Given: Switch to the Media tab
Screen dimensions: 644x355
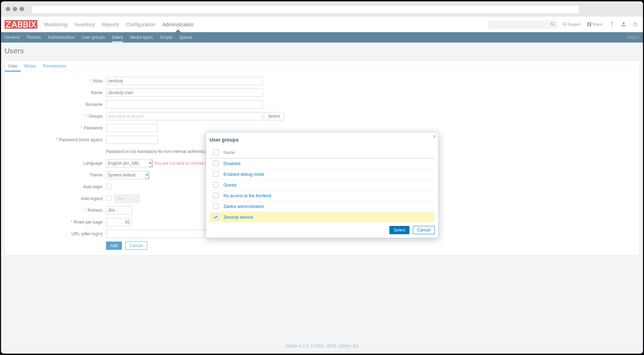Looking at the screenshot, I should (x=30, y=66).
